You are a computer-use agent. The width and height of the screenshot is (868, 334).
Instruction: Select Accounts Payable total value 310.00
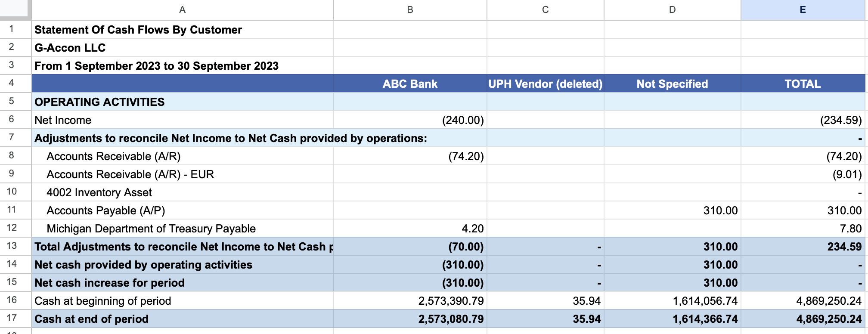(803, 210)
